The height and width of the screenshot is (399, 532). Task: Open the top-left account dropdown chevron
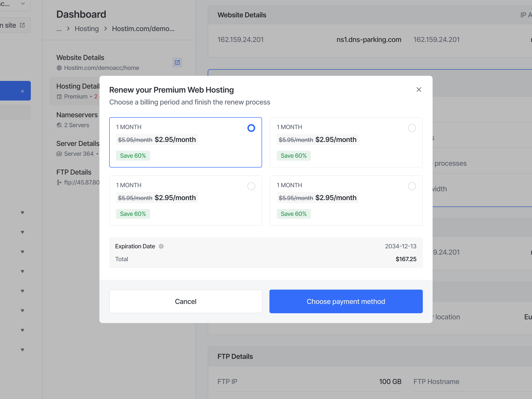point(23,3)
